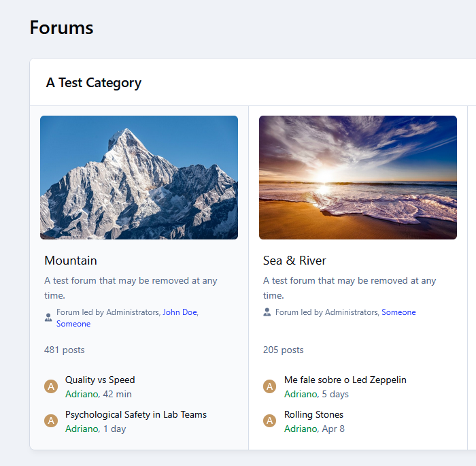Open the Rolling Stones topic
Screen dimensions: 476x466
[313, 414]
